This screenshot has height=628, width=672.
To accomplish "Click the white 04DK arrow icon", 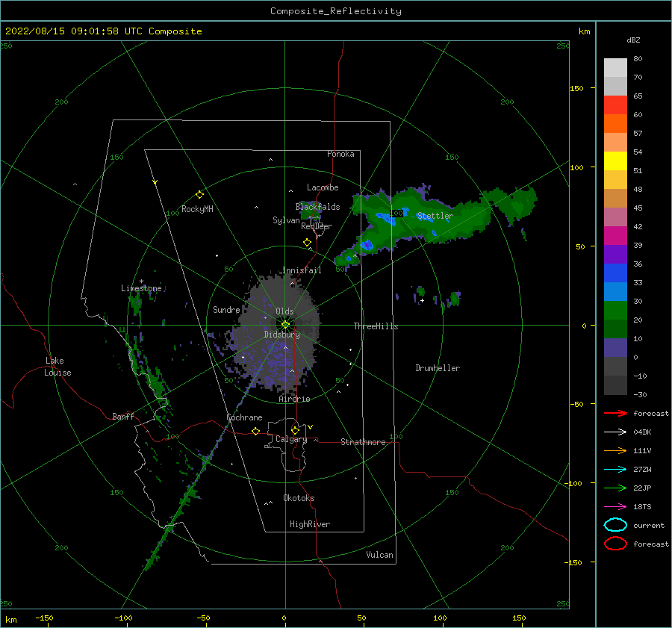I will [615, 432].
